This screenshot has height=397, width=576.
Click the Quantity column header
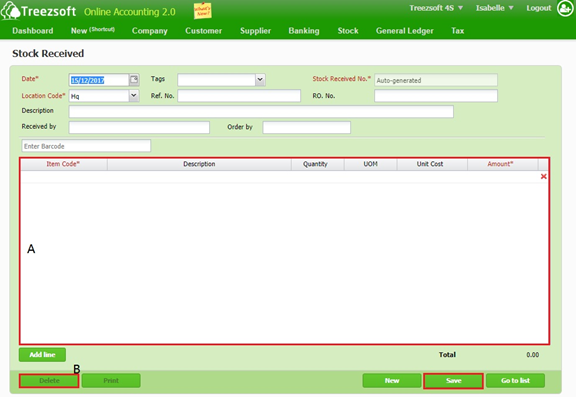click(x=318, y=164)
